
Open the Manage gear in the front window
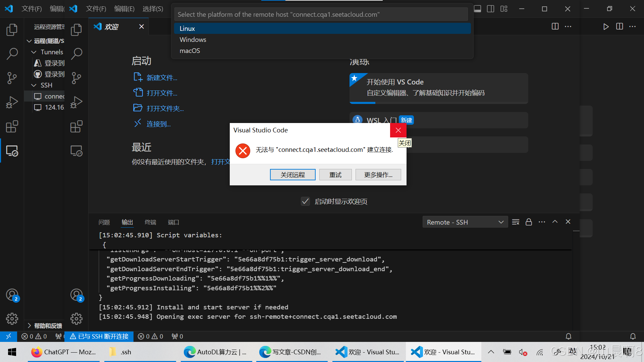pyautogui.click(x=76, y=319)
